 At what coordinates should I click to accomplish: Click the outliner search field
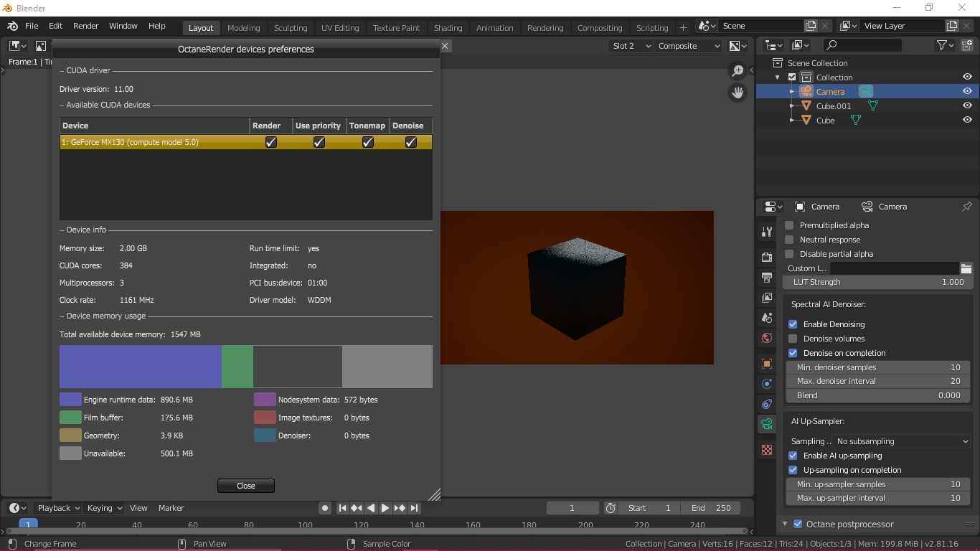(x=862, y=45)
